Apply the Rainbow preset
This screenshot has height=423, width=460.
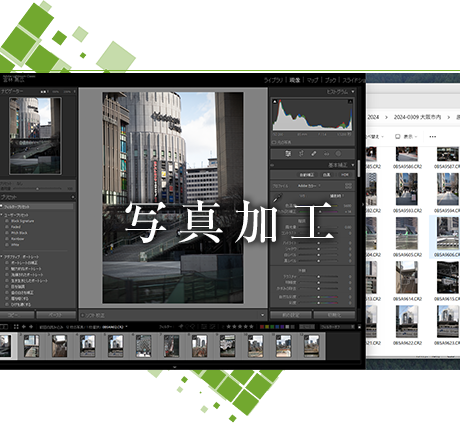[x=17, y=239]
